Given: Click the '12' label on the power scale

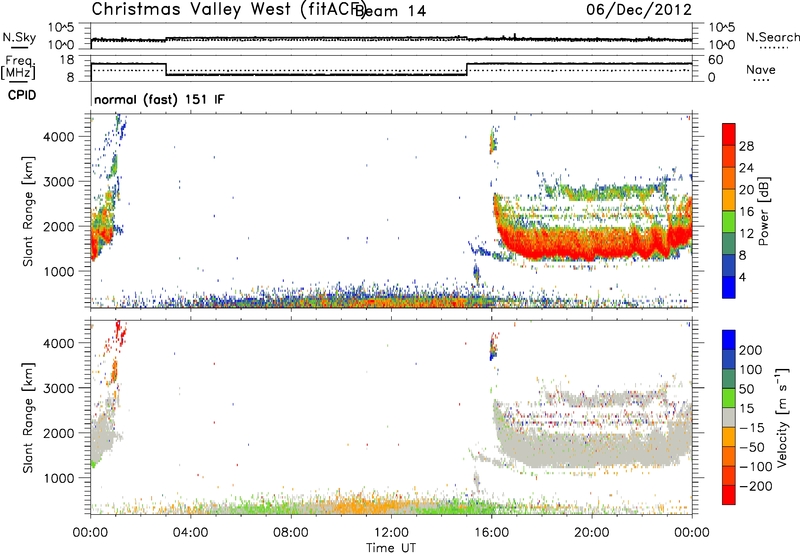Looking at the screenshot, I should [746, 234].
